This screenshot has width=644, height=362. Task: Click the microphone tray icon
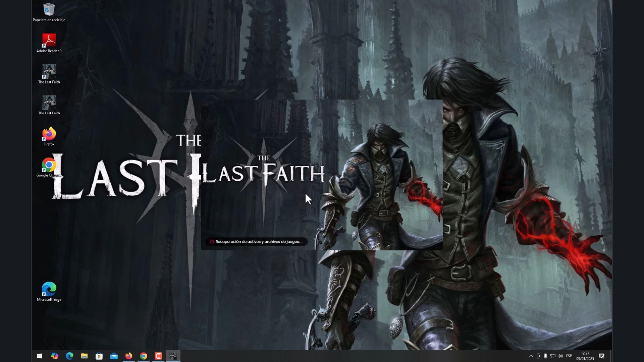(x=546, y=356)
